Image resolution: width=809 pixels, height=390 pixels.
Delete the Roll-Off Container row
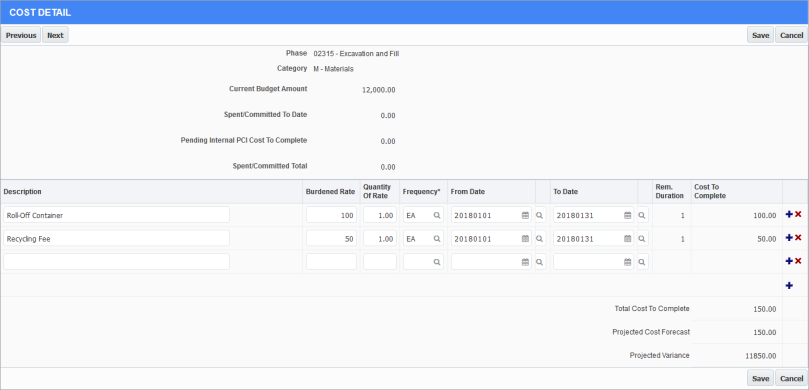point(798,214)
